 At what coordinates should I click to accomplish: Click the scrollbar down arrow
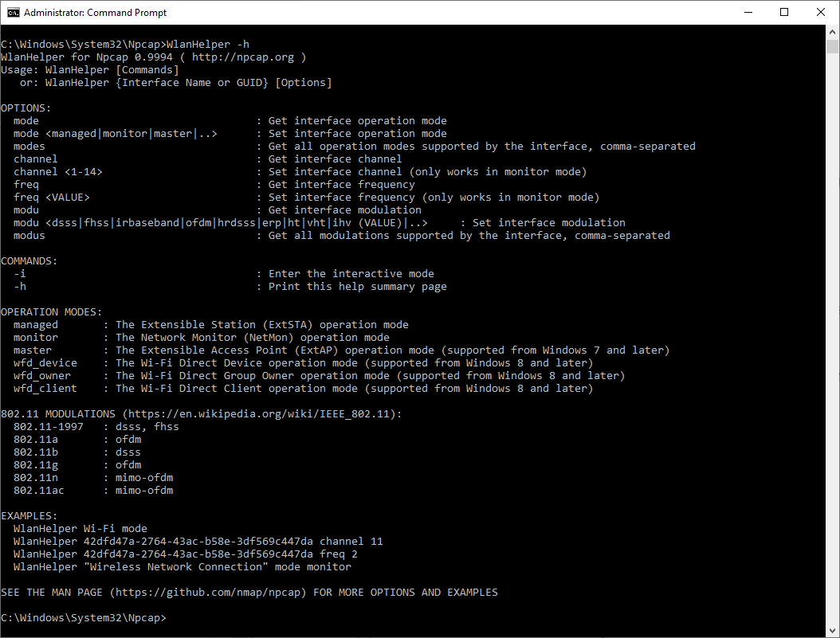832,630
